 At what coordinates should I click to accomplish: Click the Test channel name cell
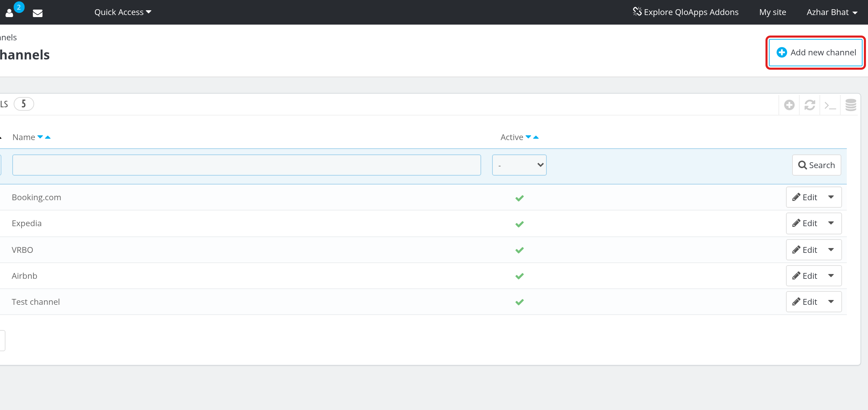(x=36, y=302)
